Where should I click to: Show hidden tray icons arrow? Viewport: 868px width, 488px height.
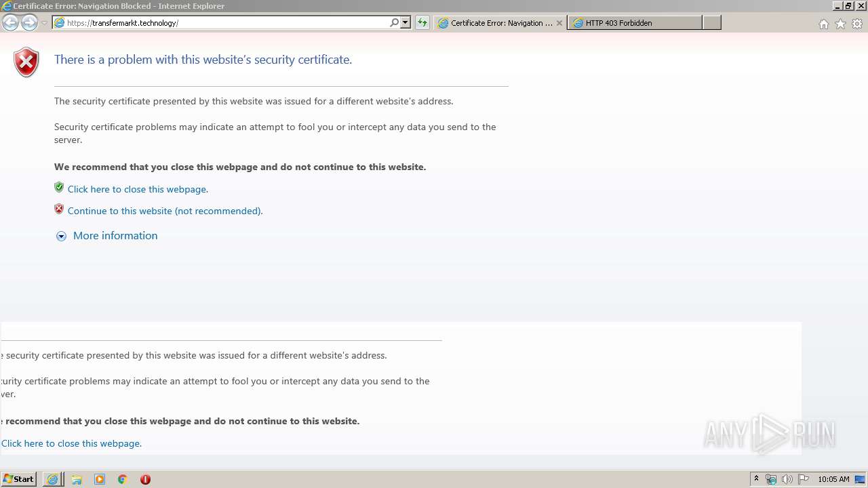pos(757,479)
